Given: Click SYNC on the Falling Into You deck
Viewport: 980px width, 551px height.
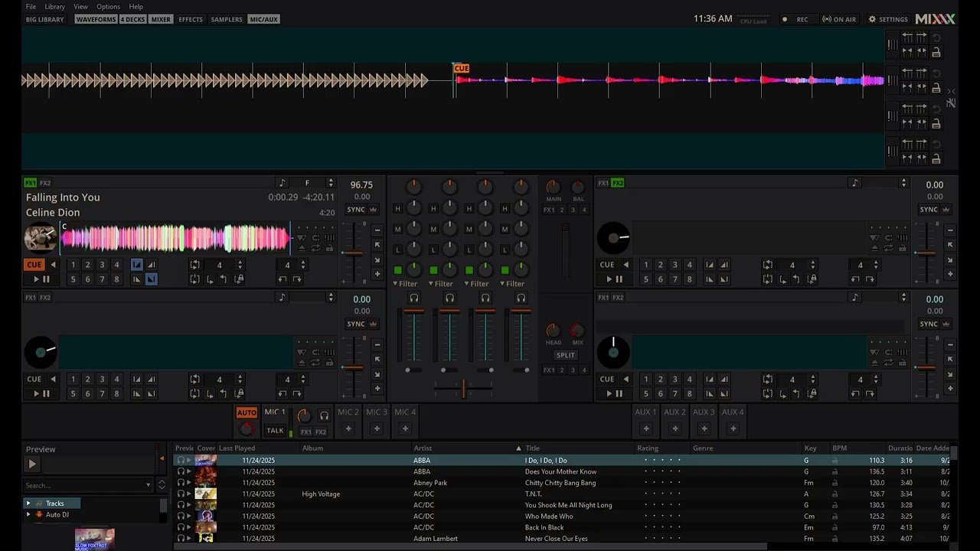Looking at the screenshot, I should tap(356, 210).
